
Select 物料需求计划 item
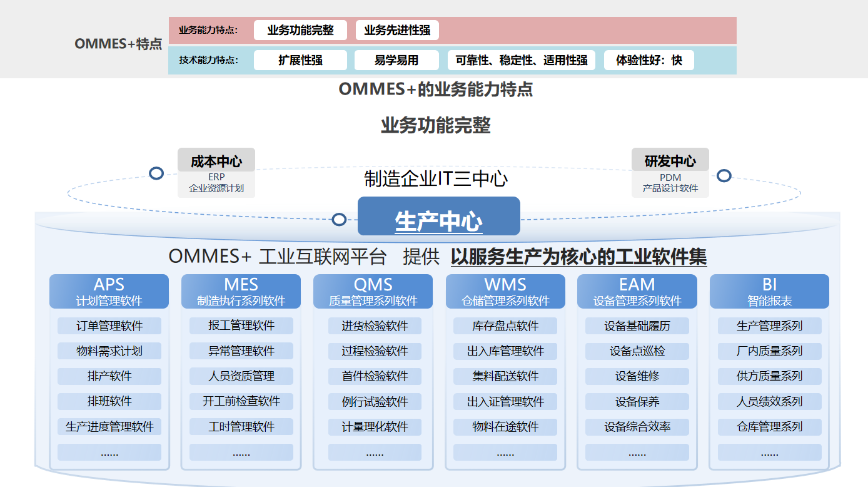[x=109, y=351]
